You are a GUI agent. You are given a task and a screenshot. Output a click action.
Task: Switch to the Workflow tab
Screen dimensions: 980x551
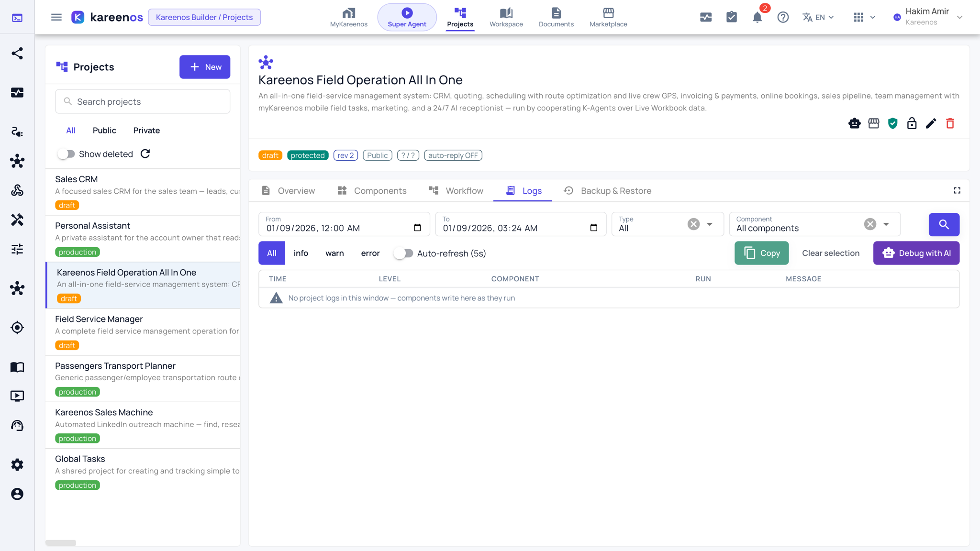pyautogui.click(x=456, y=191)
